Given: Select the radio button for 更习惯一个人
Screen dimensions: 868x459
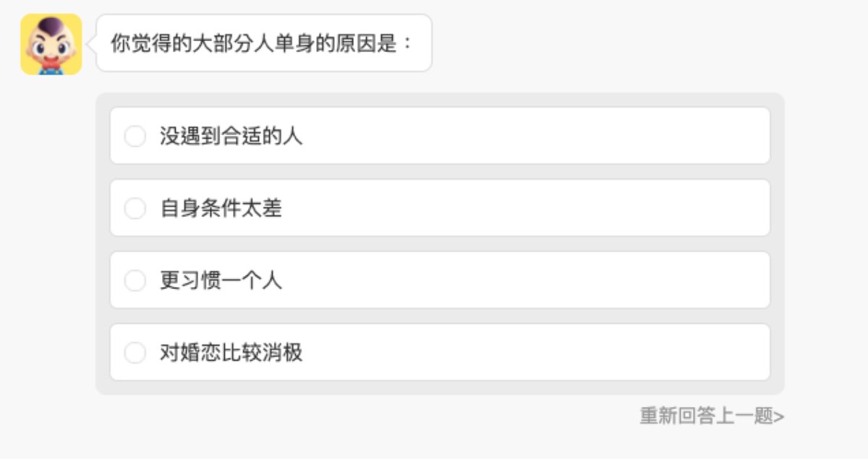Looking at the screenshot, I should 135,280.
